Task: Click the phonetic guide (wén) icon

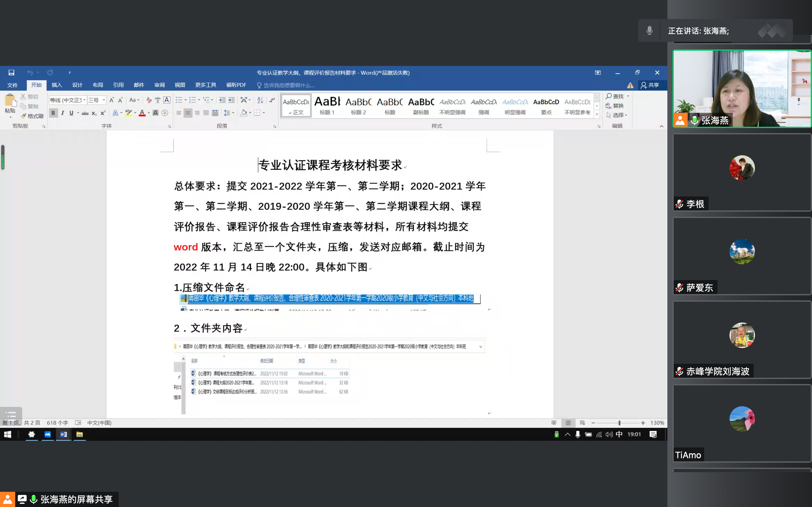Action: pos(157,100)
